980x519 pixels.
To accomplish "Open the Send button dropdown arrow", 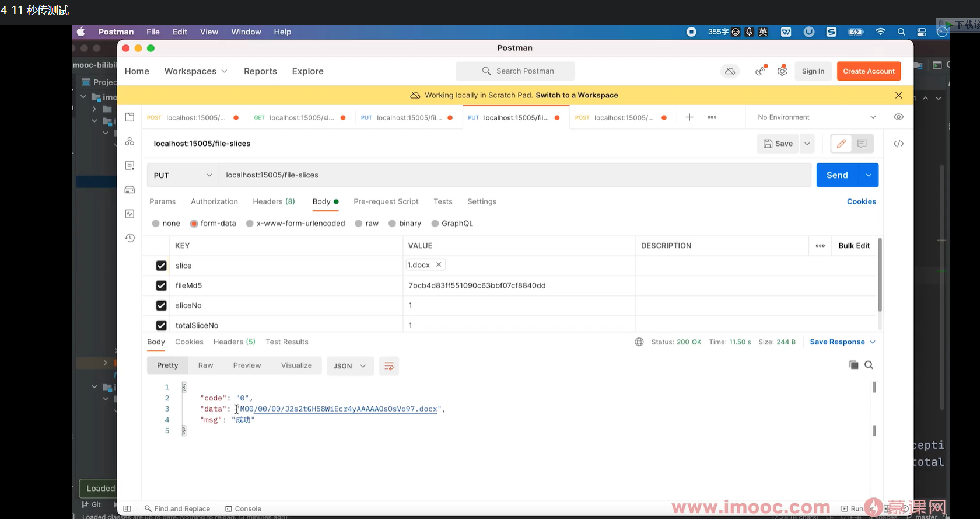I will [869, 175].
